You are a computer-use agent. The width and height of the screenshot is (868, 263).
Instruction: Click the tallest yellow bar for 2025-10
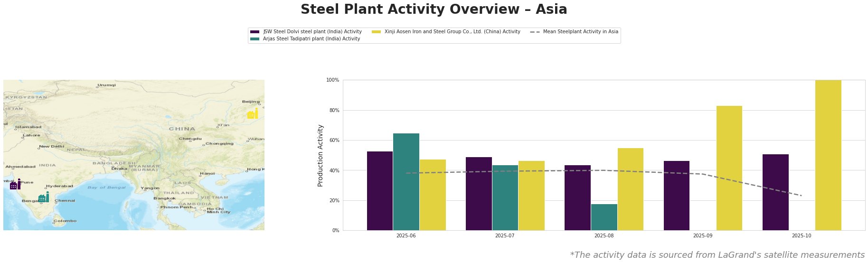pyautogui.click(x=828, y=155)
